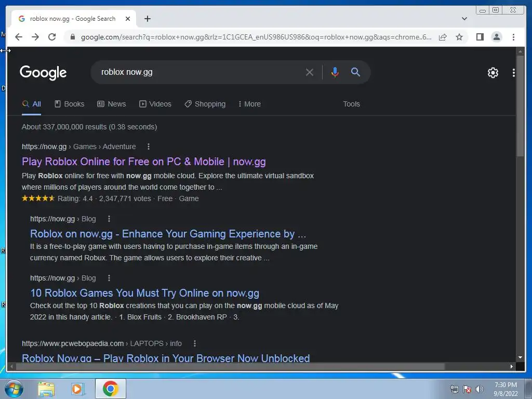Submit search with magnifier icon
This screenshot has width=532, height=399.
point(355,72)
